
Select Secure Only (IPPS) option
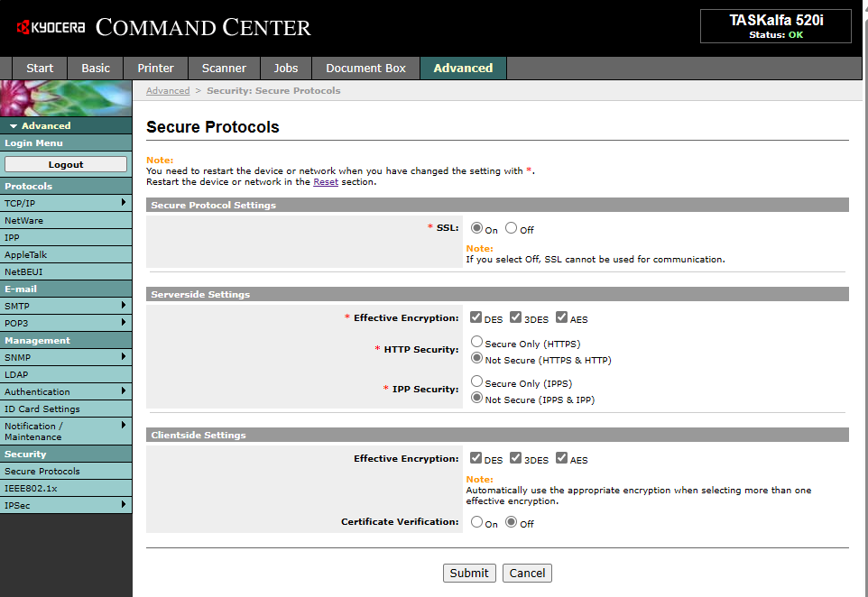click(x=477, y=382)
